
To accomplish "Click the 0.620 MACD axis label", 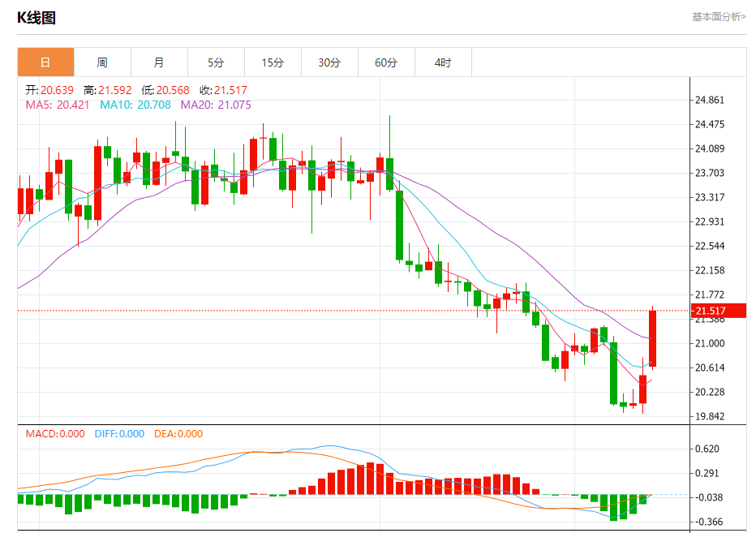I will (x=707, y=449).
